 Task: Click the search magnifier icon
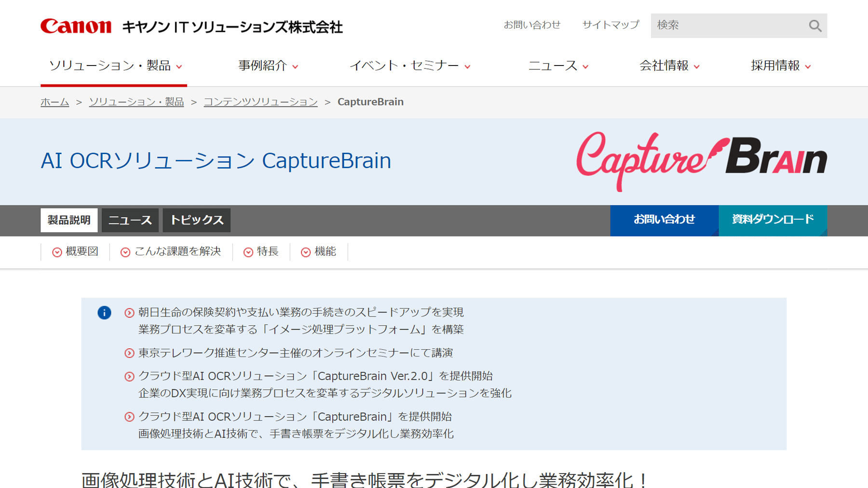point(815,26)
